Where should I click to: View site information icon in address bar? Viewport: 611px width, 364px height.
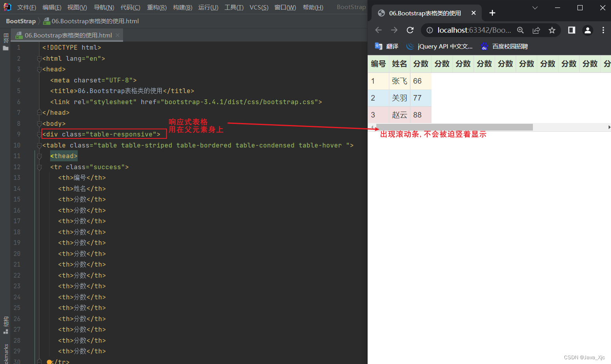click(x=430, y=30)
